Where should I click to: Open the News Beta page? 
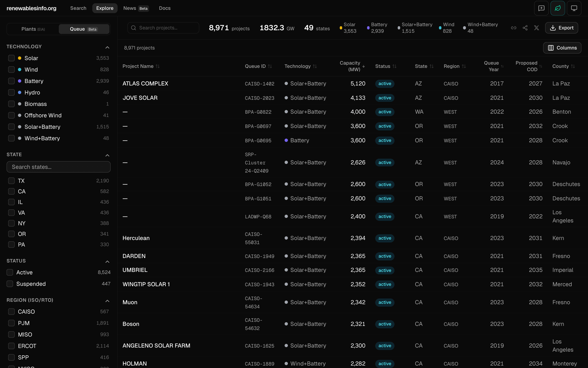[136, 8]
